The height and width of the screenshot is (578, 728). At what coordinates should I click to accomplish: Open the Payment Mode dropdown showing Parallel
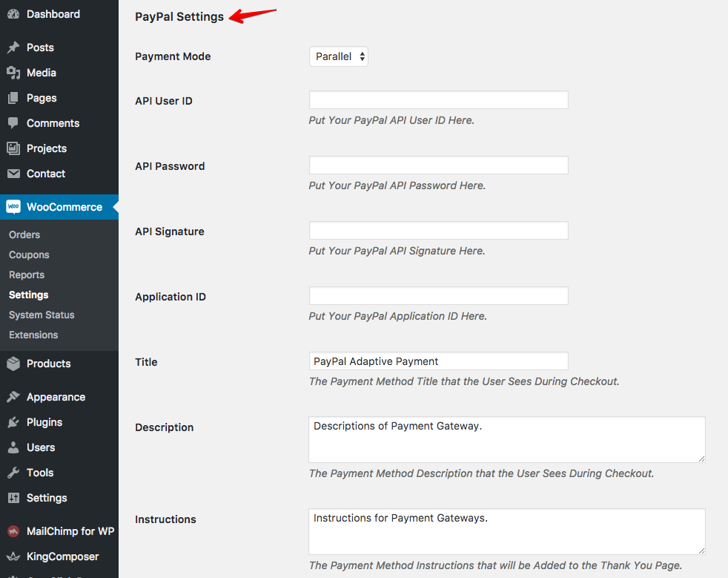click(x=338, y=56)
